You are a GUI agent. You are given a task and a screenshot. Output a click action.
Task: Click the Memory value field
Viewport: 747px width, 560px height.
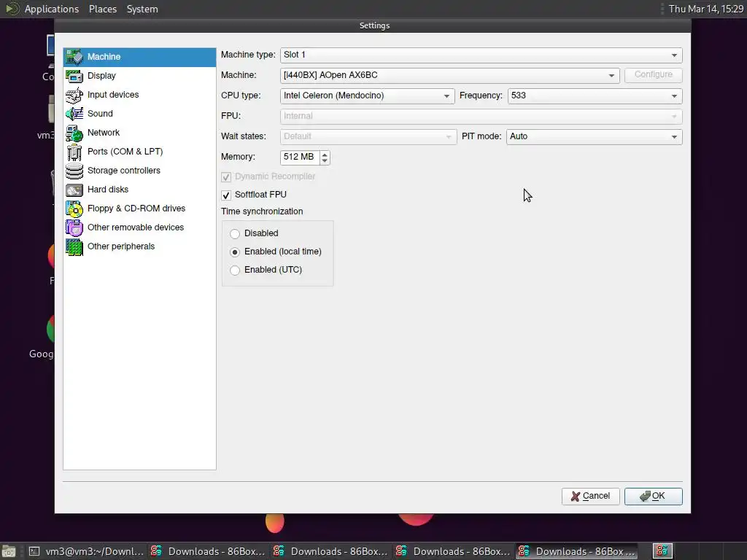(300, 157)
